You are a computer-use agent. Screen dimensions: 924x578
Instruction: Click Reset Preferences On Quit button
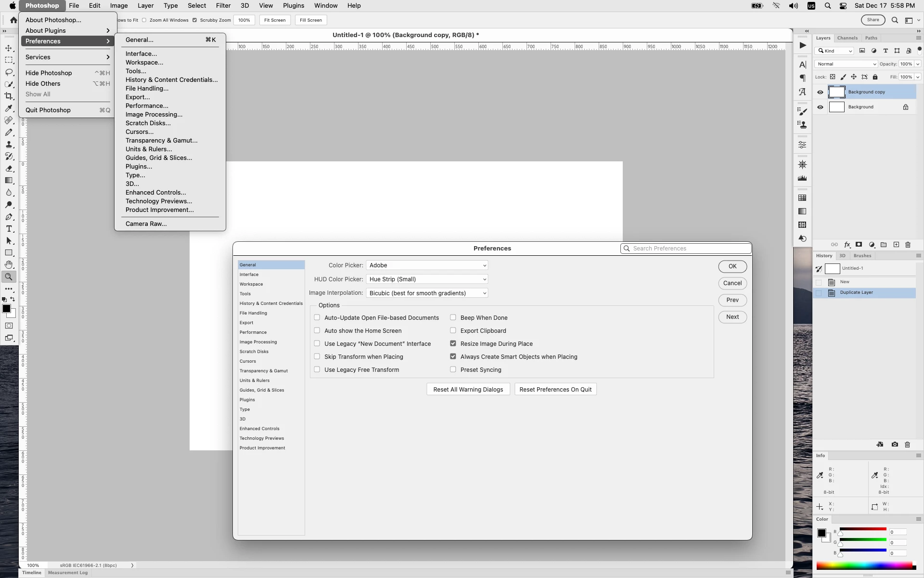pos(555,390)
